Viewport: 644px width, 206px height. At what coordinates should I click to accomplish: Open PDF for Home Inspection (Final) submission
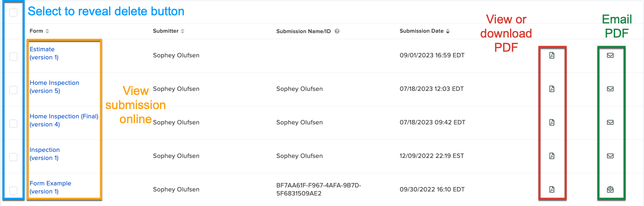[x=552, y=122]
